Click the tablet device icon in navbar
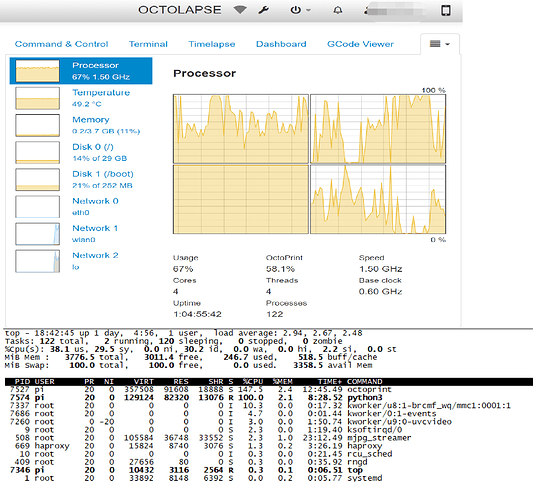The height and width of the screenshot is (499, 533). pyautogui.click(x=446, y=10)
